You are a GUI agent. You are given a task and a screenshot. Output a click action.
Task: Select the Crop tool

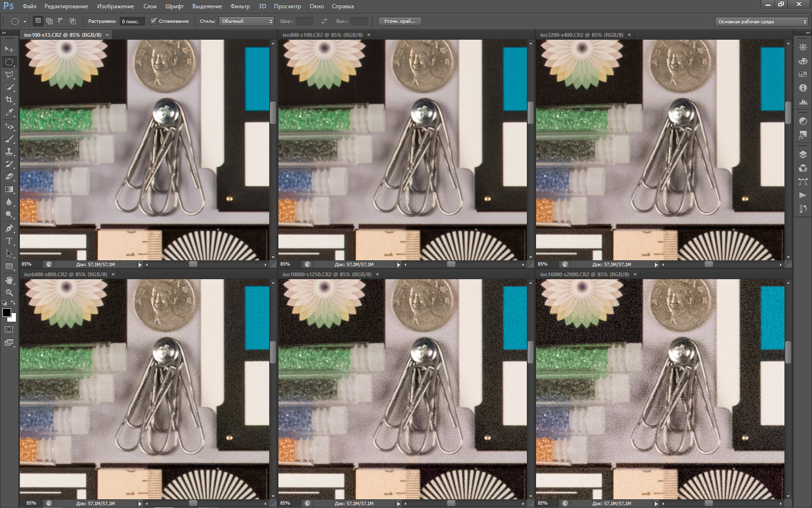click(9, 100)
